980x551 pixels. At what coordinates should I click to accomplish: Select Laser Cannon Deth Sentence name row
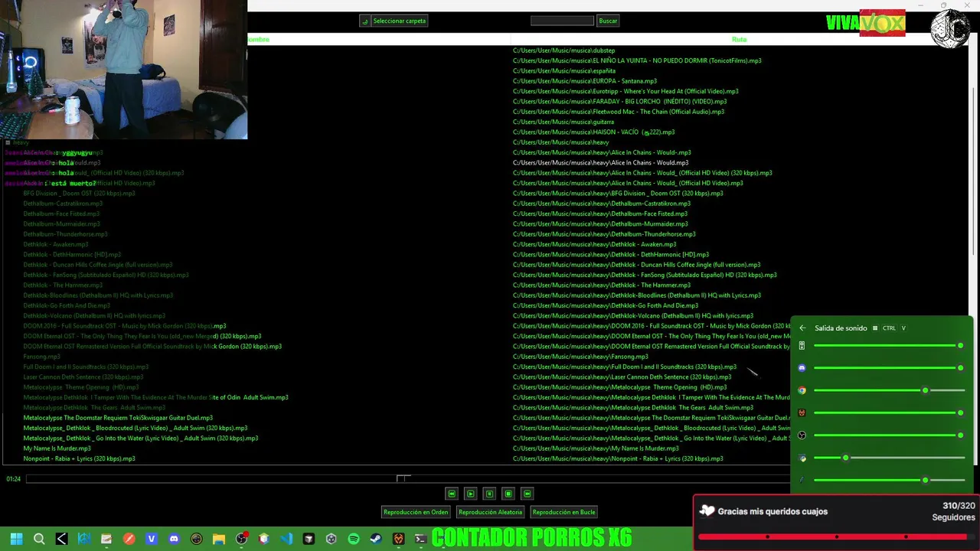coord(83,377)
